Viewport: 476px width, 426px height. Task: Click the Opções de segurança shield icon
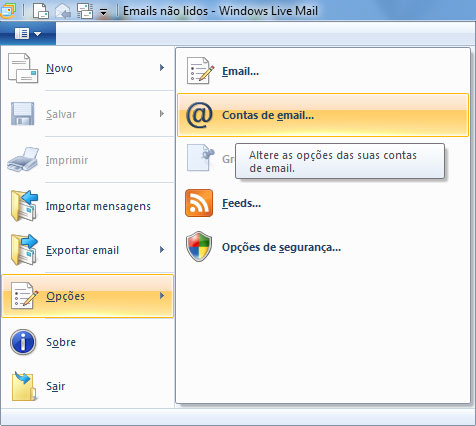pos(199,247)
